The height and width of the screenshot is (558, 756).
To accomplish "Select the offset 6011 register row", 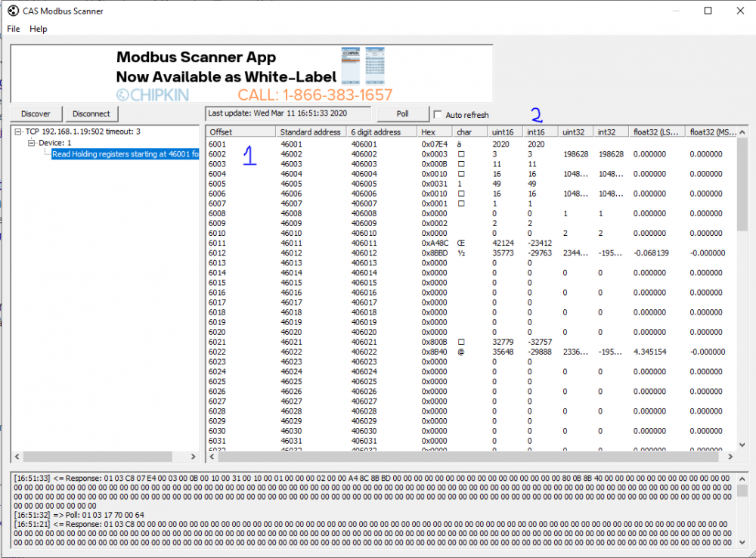I will pos(218,243).
